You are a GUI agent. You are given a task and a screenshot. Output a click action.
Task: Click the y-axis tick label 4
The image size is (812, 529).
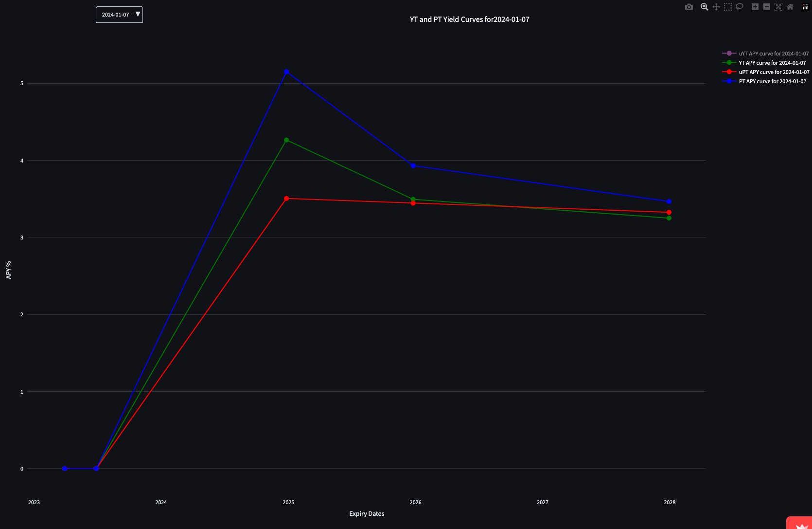pyautogui.click(x=22, y=161)
